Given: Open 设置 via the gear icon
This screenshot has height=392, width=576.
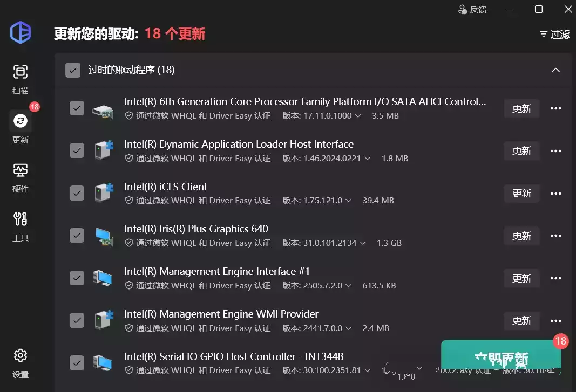Looking at the screenshot, I should click(x=20, y=355).
